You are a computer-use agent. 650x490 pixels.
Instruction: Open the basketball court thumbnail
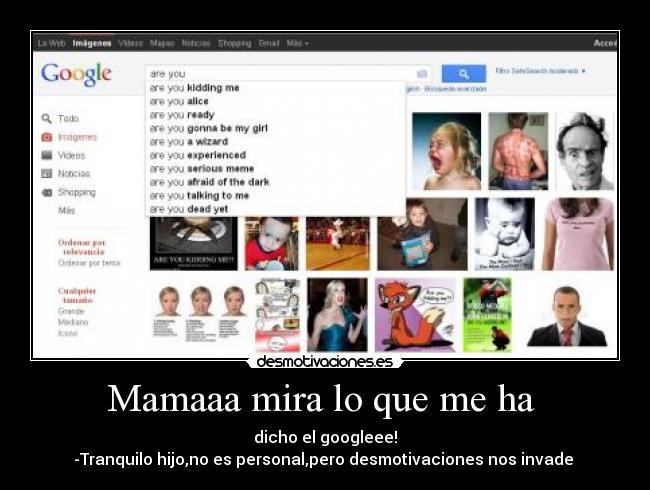337,244
